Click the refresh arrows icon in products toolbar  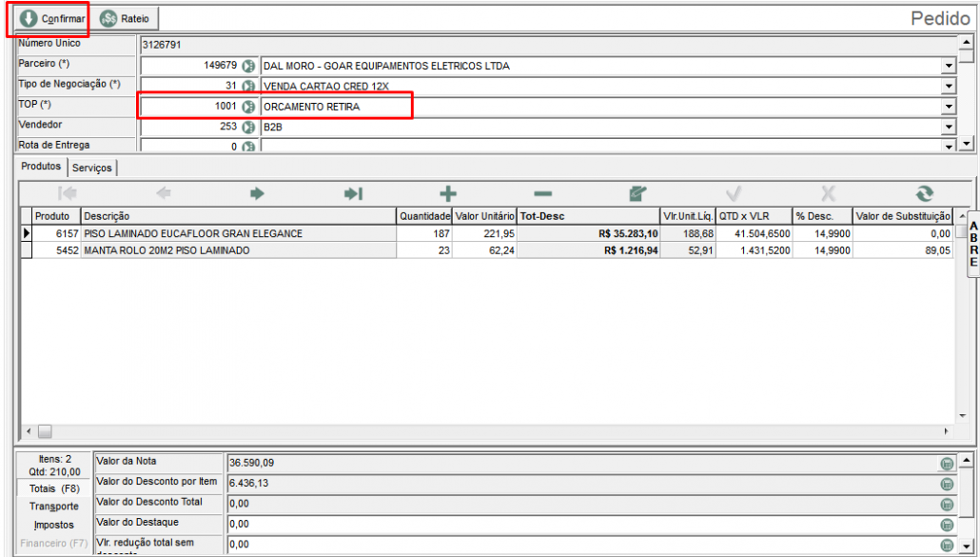(x=924, y=193)
